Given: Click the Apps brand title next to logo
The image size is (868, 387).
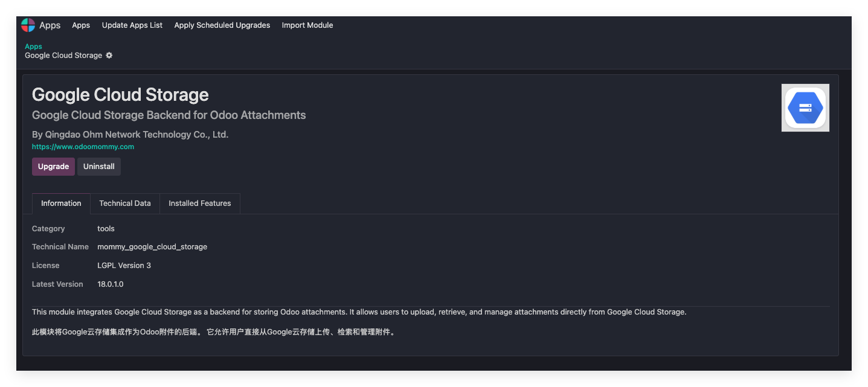Looking at the screenshot, I should coord(50,25).
